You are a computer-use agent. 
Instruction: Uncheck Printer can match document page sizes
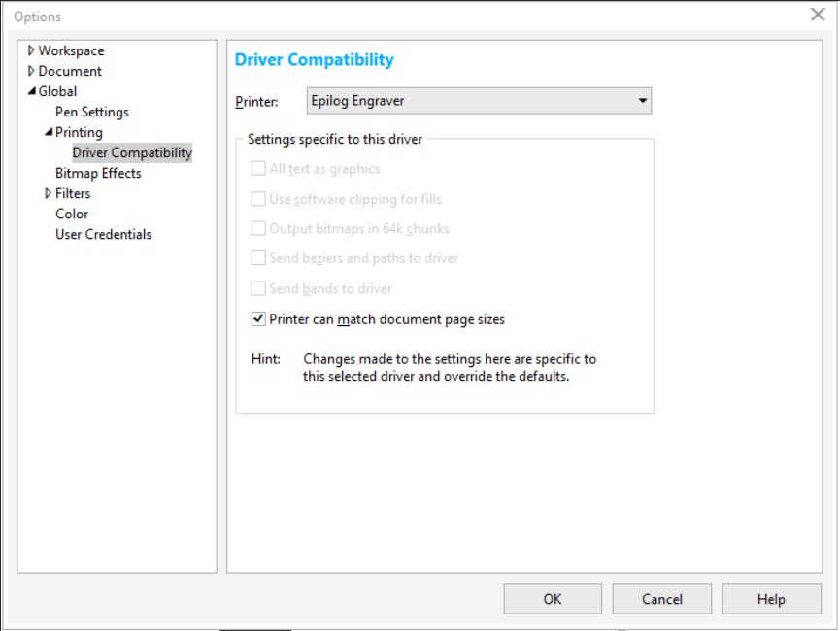point(258,318)
